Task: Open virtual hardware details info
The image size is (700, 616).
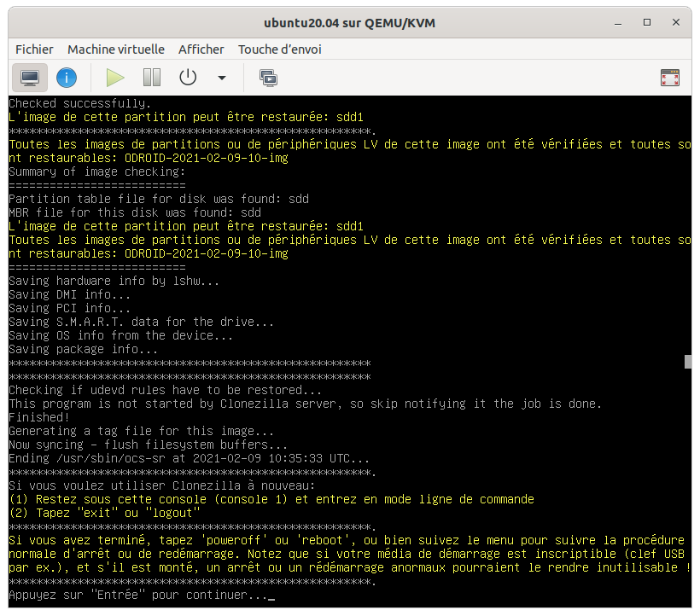Action: pyautogui.click(x=67, y=78)
